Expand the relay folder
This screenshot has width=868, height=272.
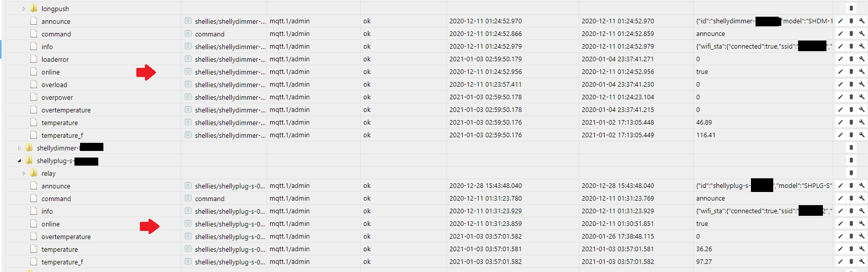(24, 173)
